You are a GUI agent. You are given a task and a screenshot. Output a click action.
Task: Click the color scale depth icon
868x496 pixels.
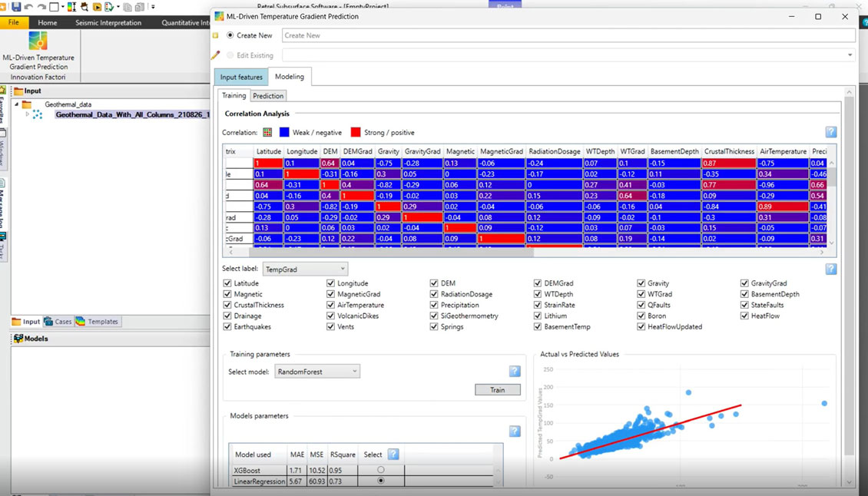pyautogui.click(x=72, y=7)
